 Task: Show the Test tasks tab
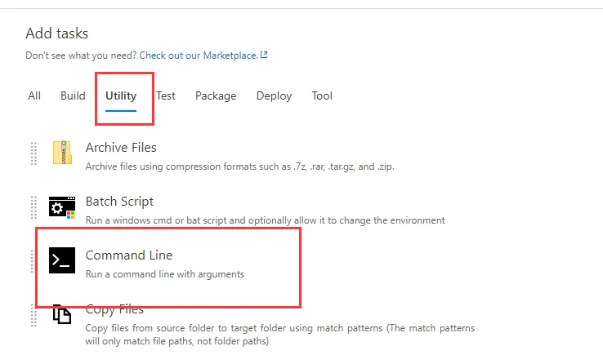coord(166,95)
